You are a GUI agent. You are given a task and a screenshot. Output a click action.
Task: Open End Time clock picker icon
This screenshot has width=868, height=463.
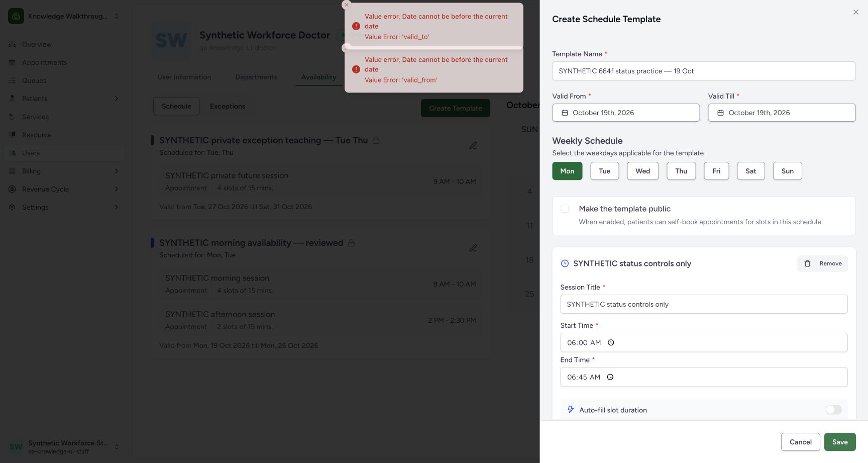[610, 377]
